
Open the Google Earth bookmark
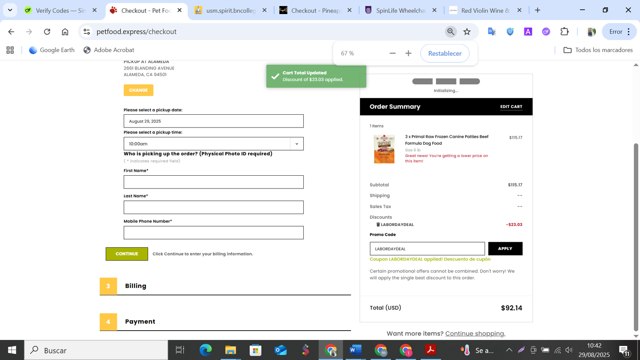click(x=52, y=50)
